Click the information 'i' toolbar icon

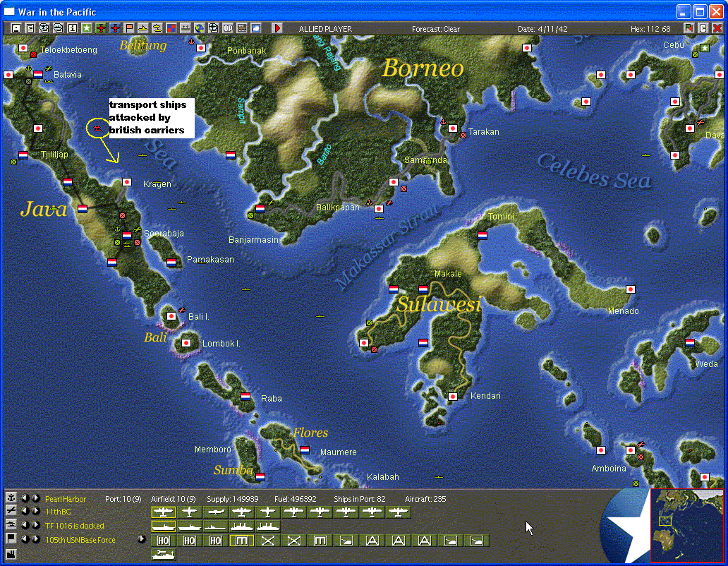[73, 28]
